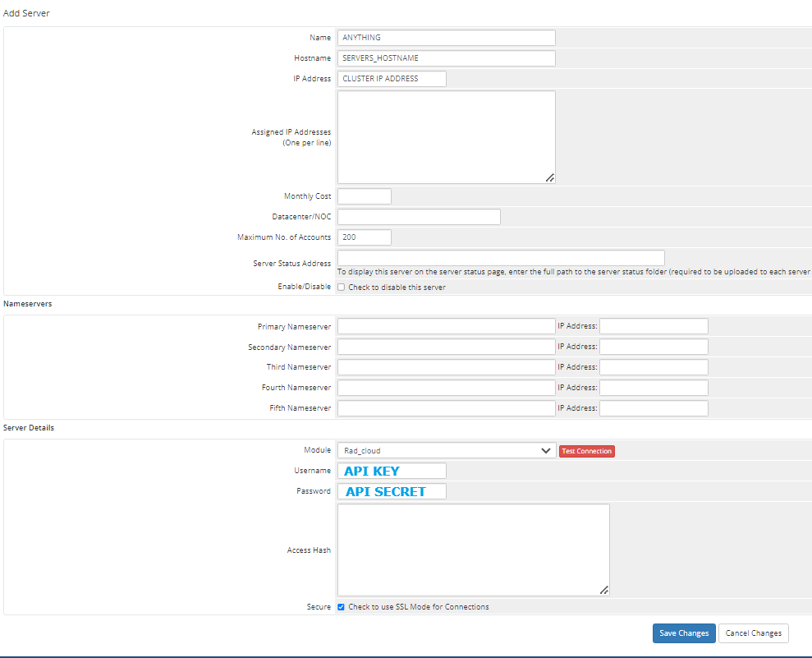The height and width of the screenshot is (658, 812).
Task: Click the Fourth Nameserver field
Action: coord(447,388)
